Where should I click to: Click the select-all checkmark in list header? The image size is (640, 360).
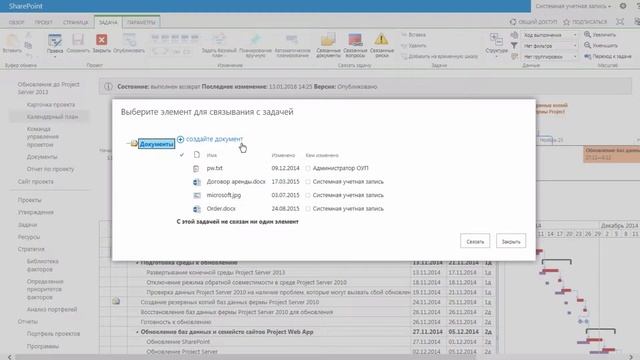pos(182,155)
